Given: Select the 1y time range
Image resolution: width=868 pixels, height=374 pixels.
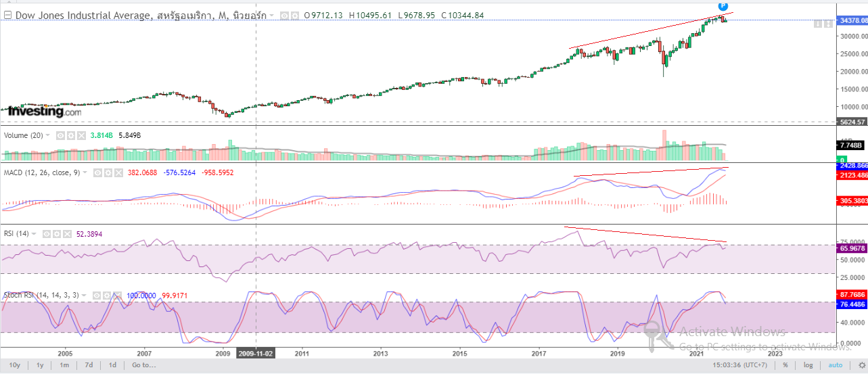Looking at the screenshot, I should pos(40,365).
